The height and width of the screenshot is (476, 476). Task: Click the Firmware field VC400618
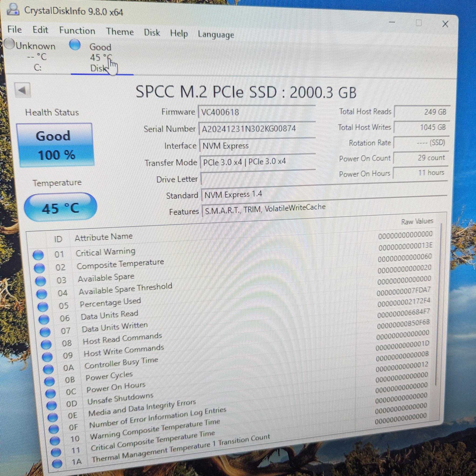click(x=257, y=112)
